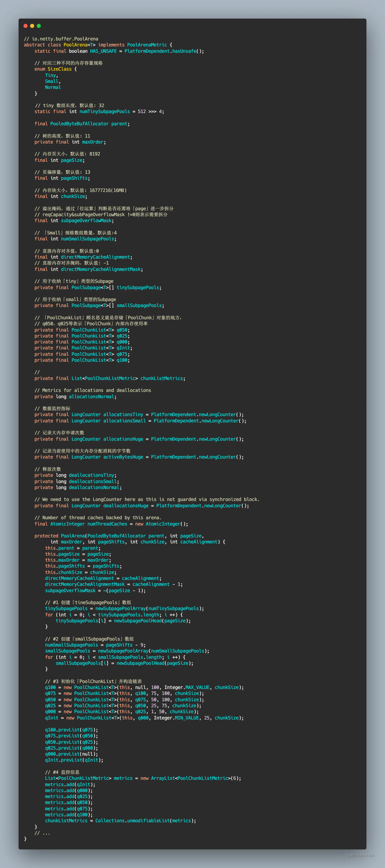Click the 'metrics.add(qInit);' statement
385x868 pixels.
[x=70, y=784]
